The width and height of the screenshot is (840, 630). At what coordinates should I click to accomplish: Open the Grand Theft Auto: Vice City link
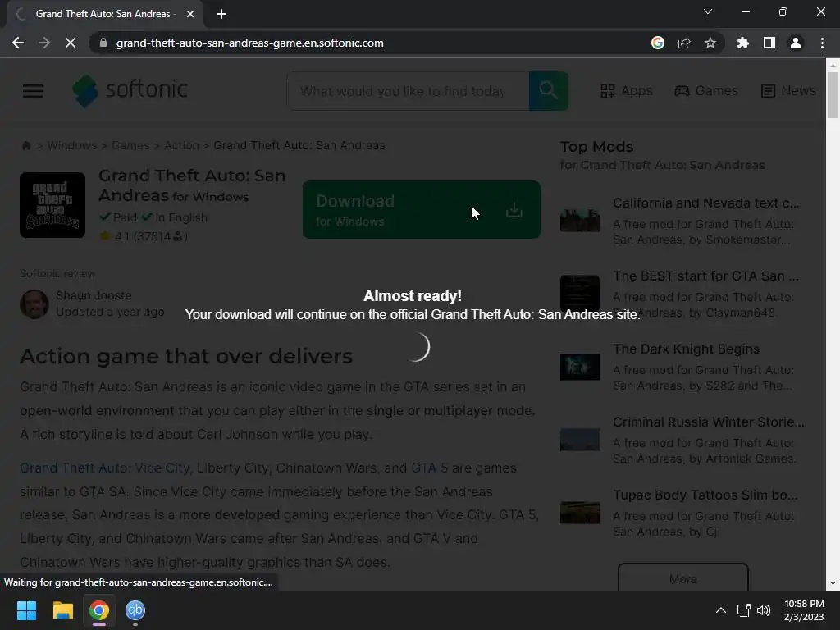click(x=105, y=468)
